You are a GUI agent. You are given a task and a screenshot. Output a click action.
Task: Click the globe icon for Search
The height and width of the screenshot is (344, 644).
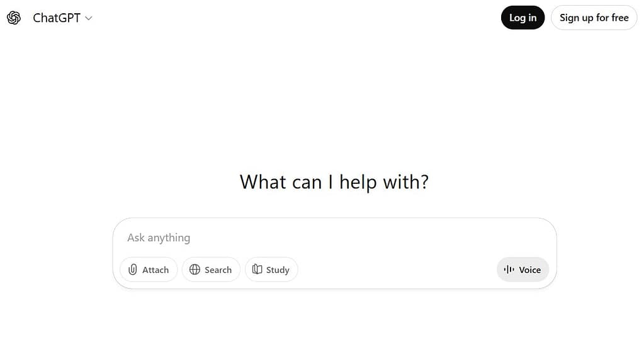click(195, 270)
